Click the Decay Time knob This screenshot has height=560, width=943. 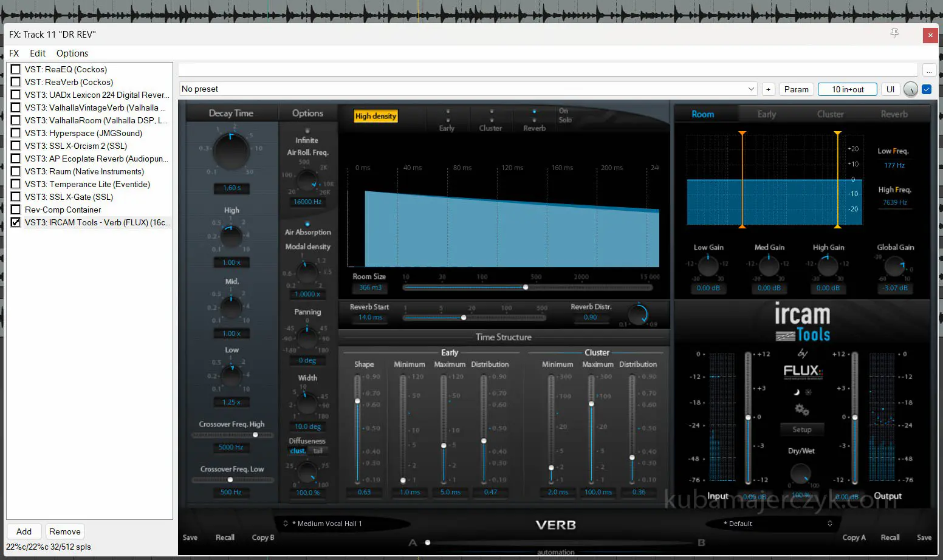(231, 151)
